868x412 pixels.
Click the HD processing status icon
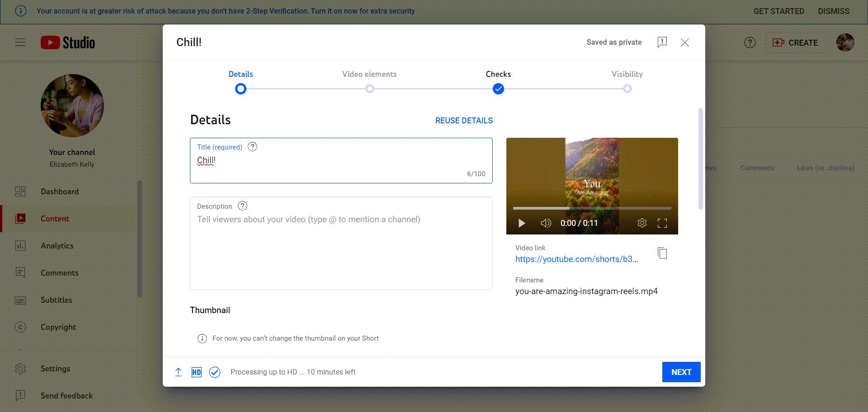tap(197, 372)
